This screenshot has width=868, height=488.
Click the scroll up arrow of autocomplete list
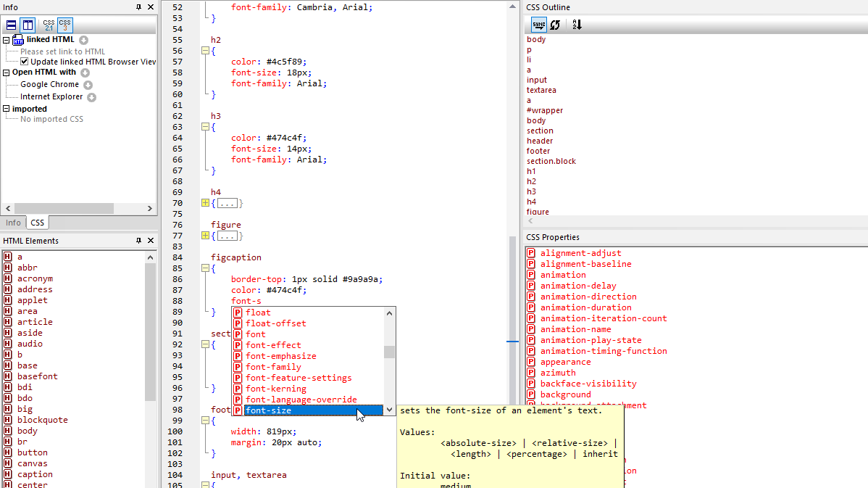tap(390, 313)
